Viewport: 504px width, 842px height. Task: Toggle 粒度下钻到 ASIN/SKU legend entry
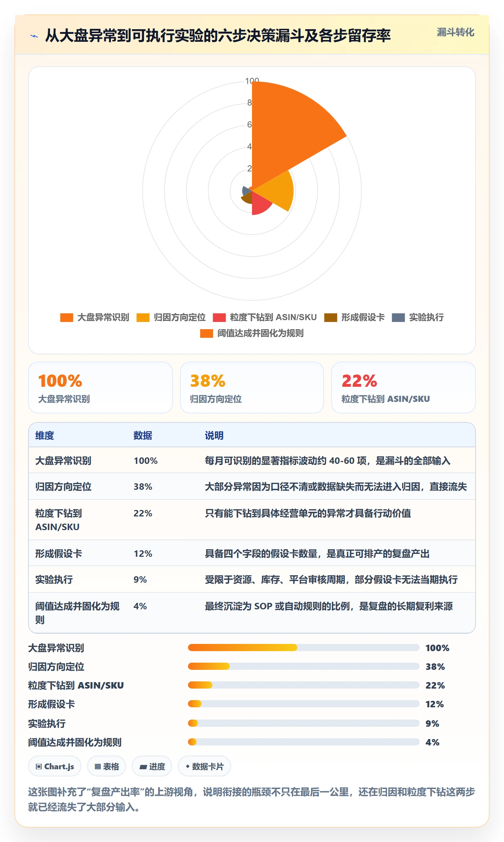(265, 318)
